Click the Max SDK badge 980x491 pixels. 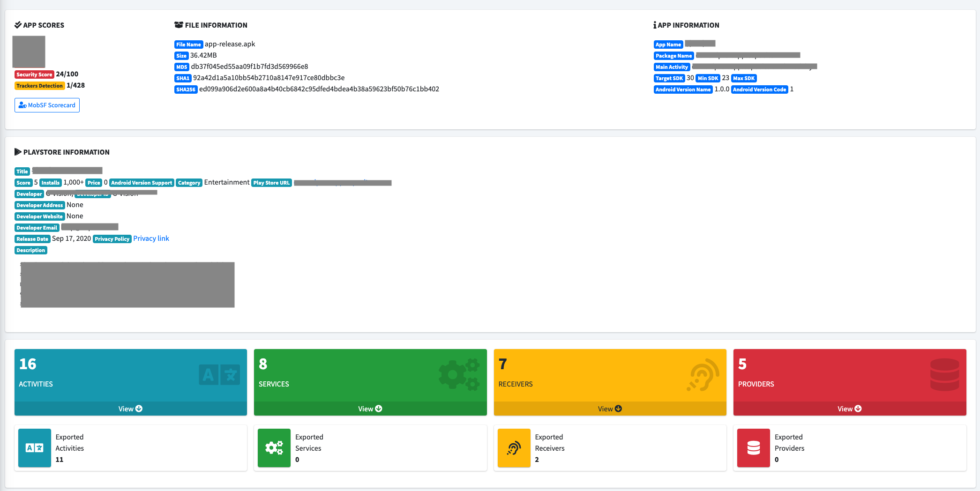pyautogui.click(x=744, y=78)
